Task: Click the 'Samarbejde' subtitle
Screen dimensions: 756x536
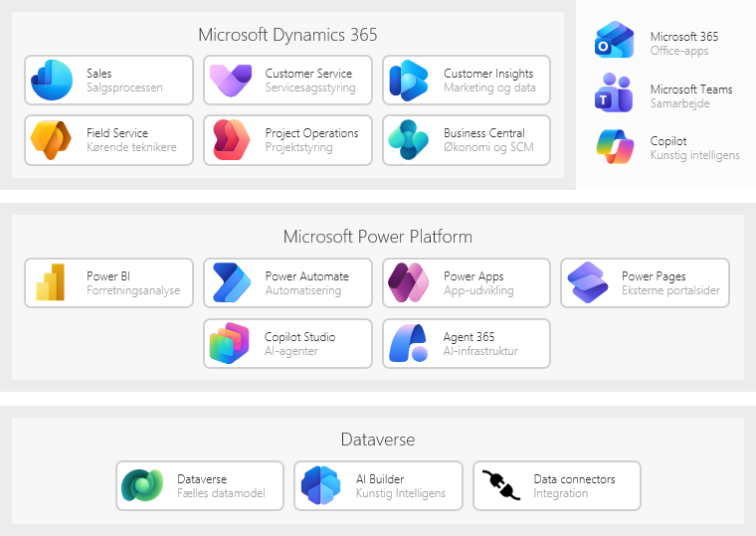Action: point(679,103)
